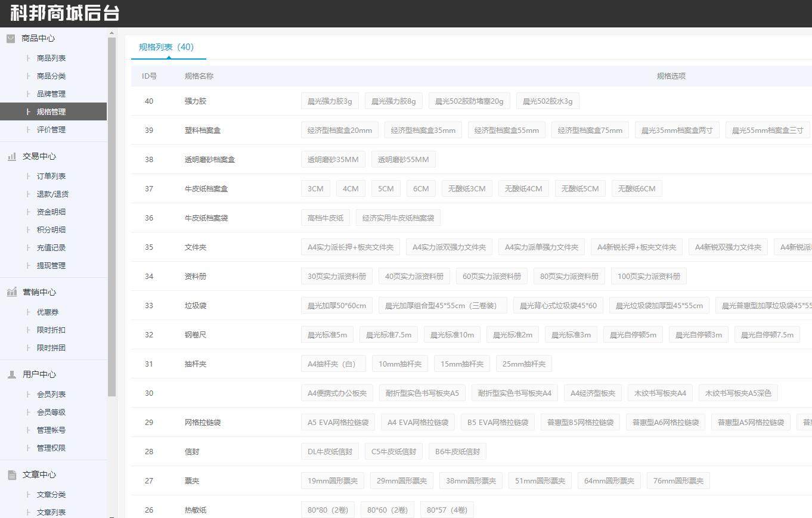
Task: Click the 晨光502胶防堵塞20g option tag
Action: (469, 101)
